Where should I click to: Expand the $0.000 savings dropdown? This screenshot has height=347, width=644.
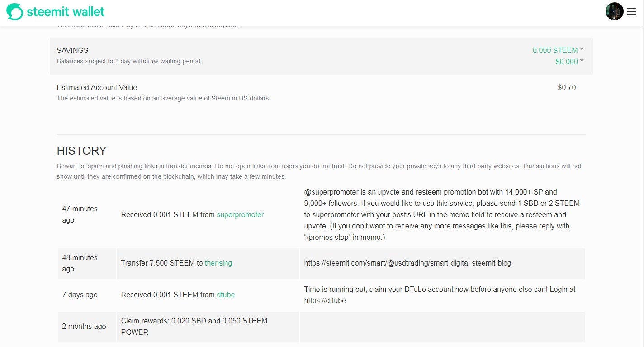[x=569, y=62]
